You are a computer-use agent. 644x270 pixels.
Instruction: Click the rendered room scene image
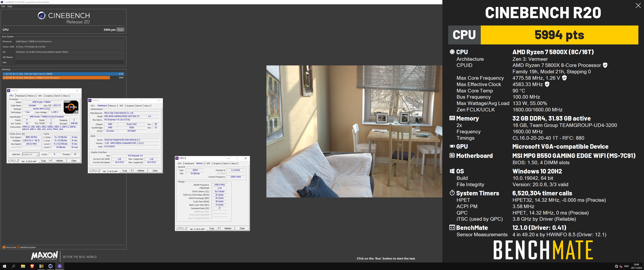[354, 131]
